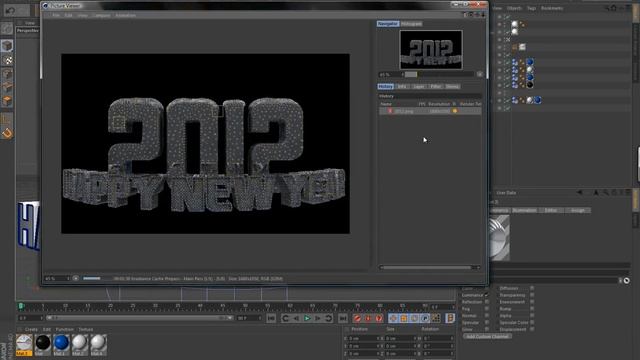Image resolution: width=640 pixels, height=360 pixels.
Task: Select the orange polygon cube icon in left palette
Action: click(x=7, y=101)
